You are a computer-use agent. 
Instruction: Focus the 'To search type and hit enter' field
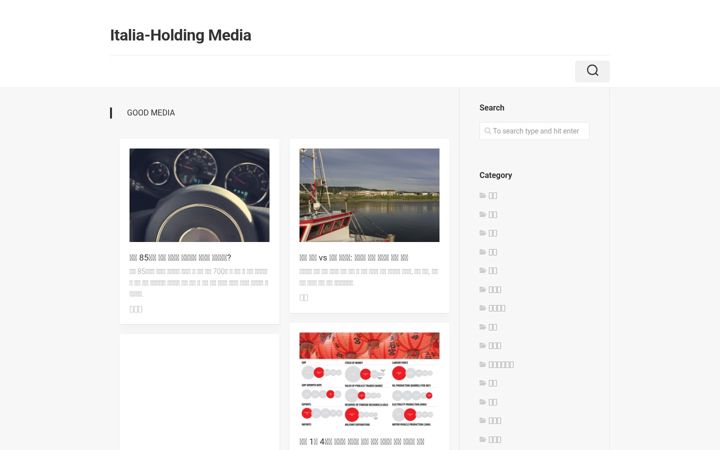pyautogui.click(x=534, y=131)
